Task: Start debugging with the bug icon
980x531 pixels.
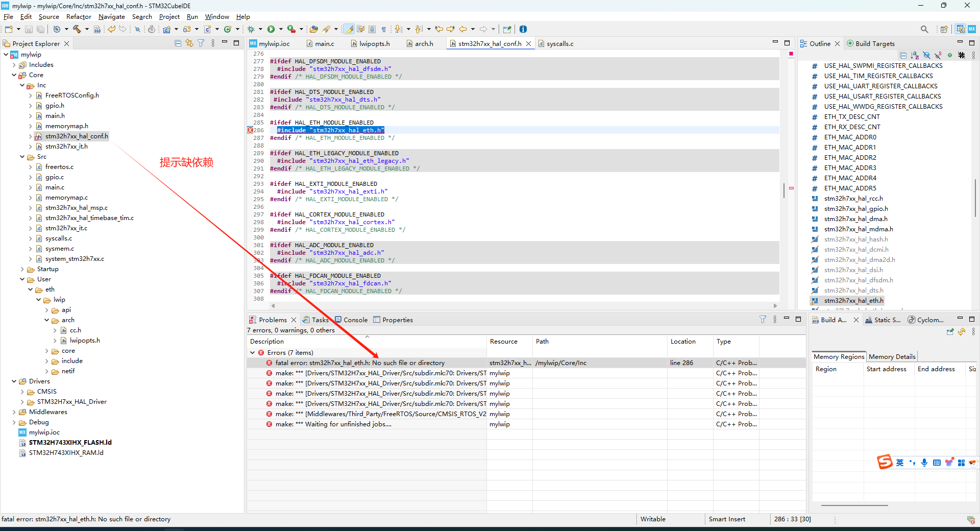Action: coord(251,29)
